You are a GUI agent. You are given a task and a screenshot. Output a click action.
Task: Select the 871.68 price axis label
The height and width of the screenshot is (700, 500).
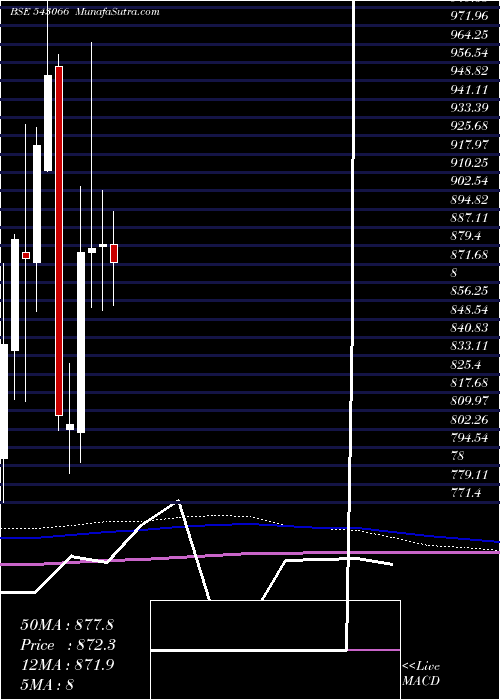point(469,254)
